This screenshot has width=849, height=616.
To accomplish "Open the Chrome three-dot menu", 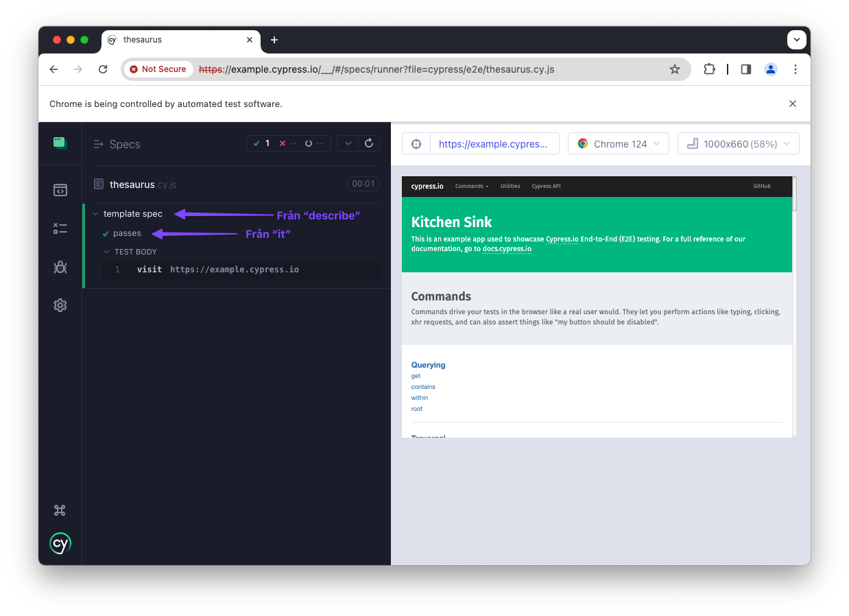I will [796, 69].
